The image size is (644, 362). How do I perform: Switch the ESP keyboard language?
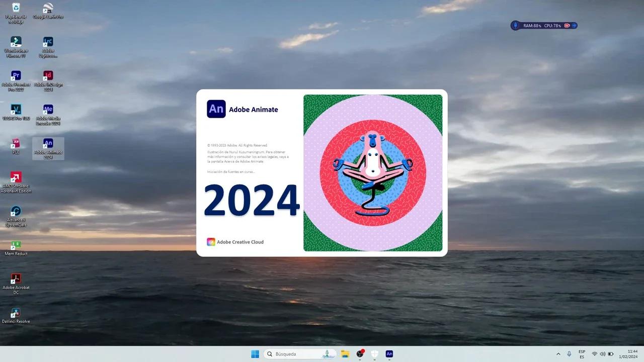pos(582,354)
